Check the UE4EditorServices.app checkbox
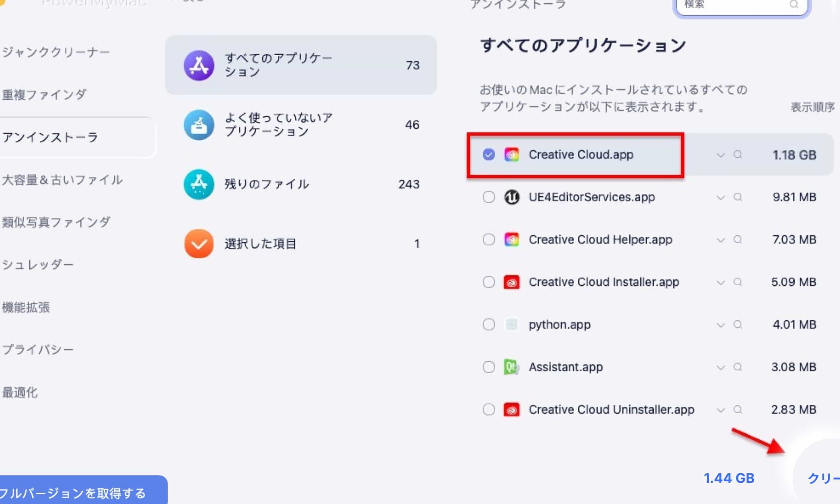This screenshot has width=840, height=504. pyautogui.click(x=488, y=197)
